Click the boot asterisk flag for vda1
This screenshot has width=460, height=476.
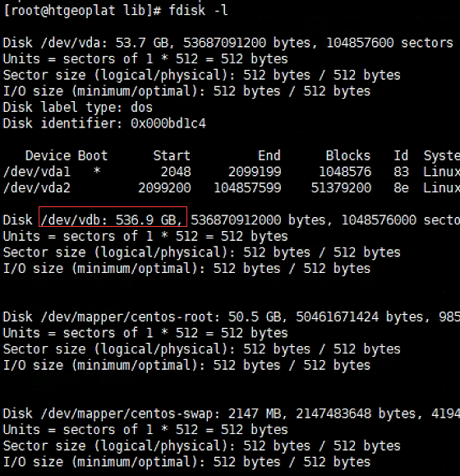[x=97, y=171]
